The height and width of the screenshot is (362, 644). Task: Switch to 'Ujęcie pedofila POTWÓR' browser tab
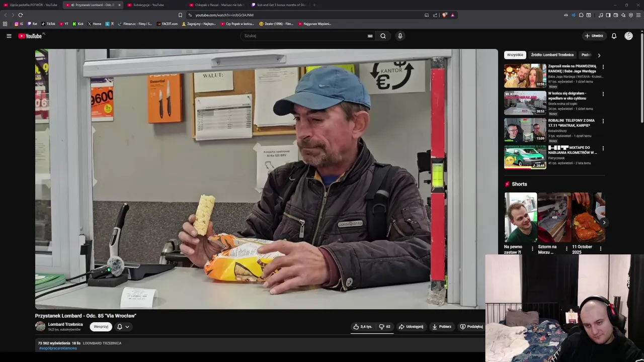click(31, 5)
